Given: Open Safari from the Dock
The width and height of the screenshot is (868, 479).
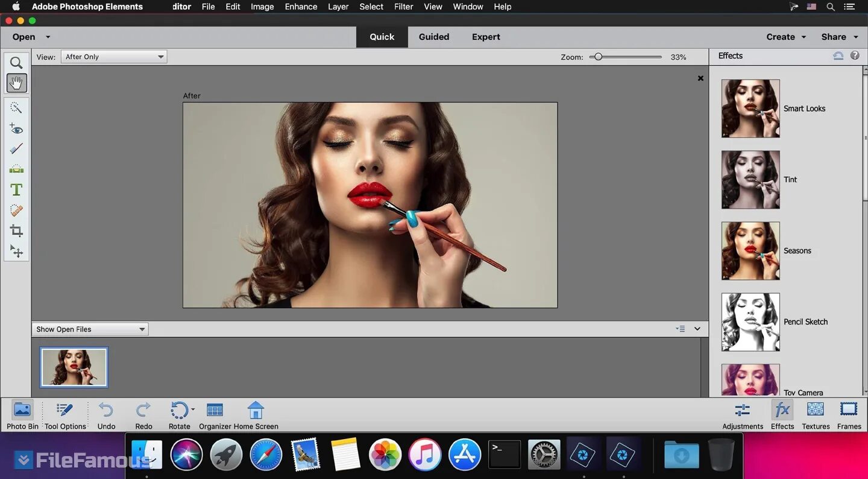Looking at the screenshot, I should pos(266,454).
